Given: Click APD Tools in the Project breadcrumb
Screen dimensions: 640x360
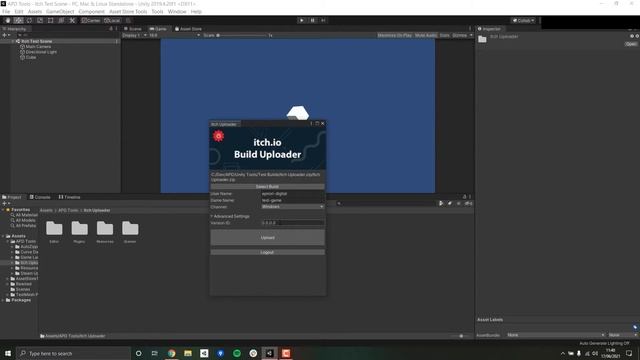Looking at the screenshot, I should [x=68, y=210].
